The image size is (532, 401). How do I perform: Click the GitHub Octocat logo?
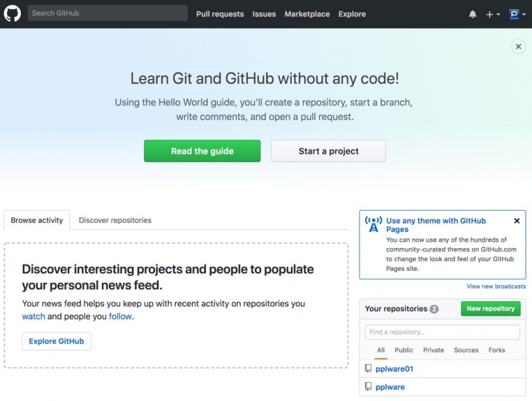12,14
